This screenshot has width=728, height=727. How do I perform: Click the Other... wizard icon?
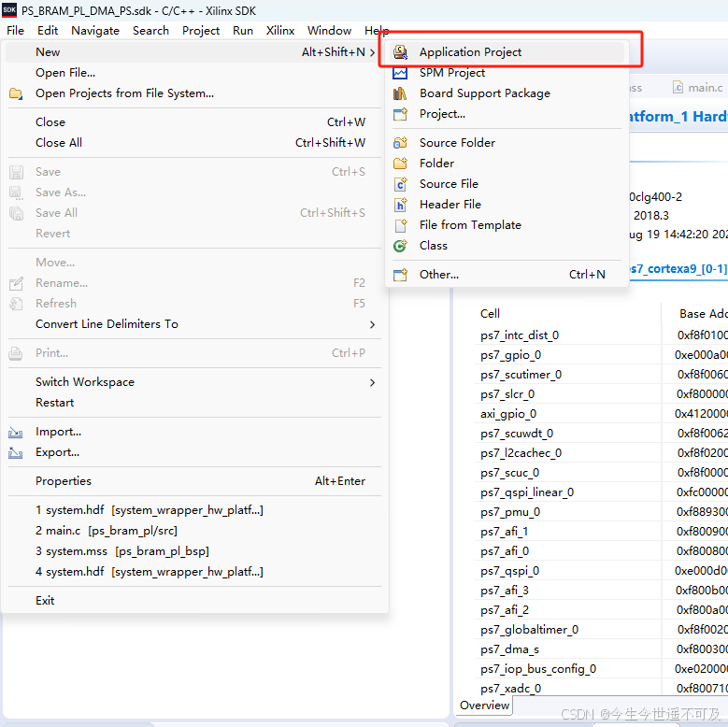pos(400,275)
